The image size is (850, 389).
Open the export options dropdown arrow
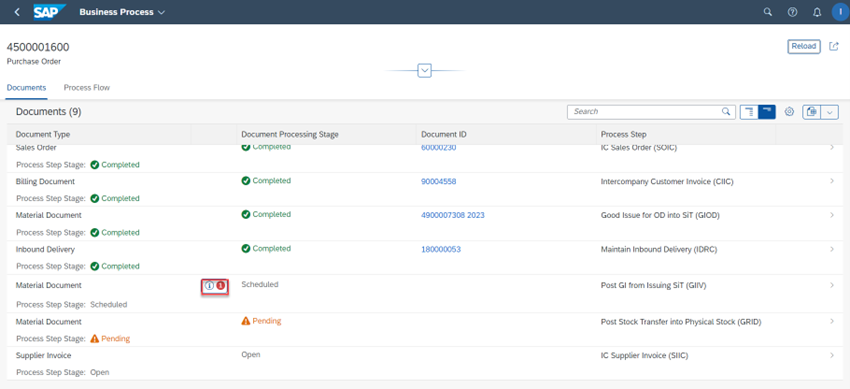(x=830, y=112)
